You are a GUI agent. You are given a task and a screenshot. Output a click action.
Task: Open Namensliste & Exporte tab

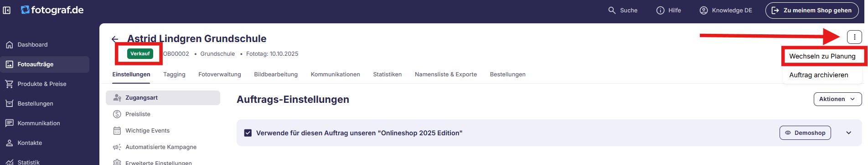445,75
